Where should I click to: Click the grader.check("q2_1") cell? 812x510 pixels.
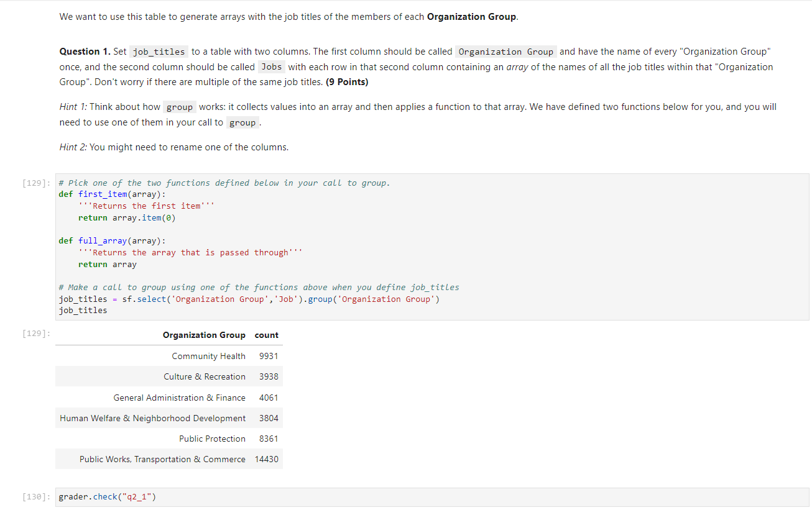(433, 497)
